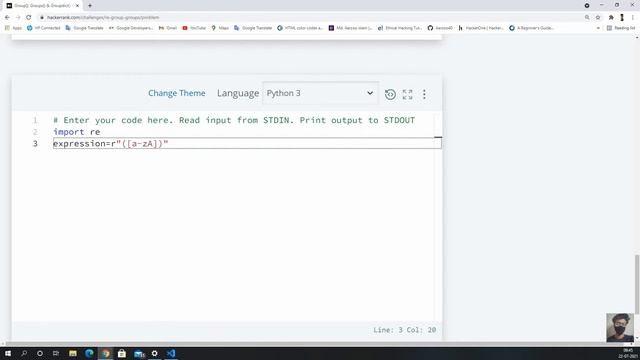
Task: Click the Change Theme link
Action: click(177, 93)
